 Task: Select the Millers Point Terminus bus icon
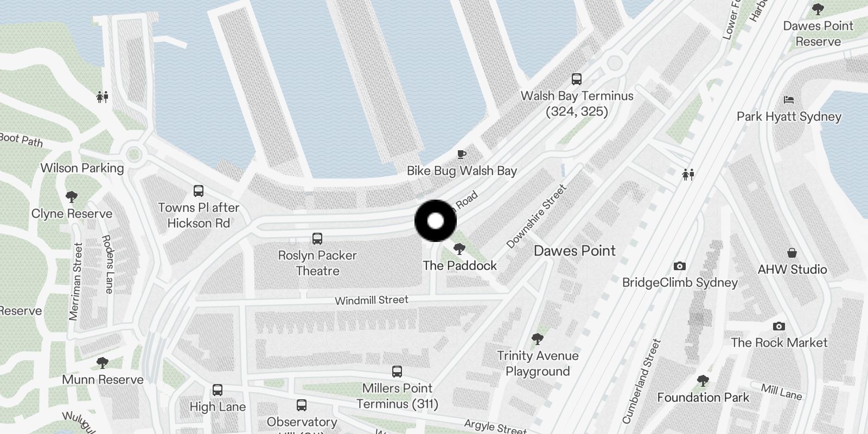coord(397,372)
